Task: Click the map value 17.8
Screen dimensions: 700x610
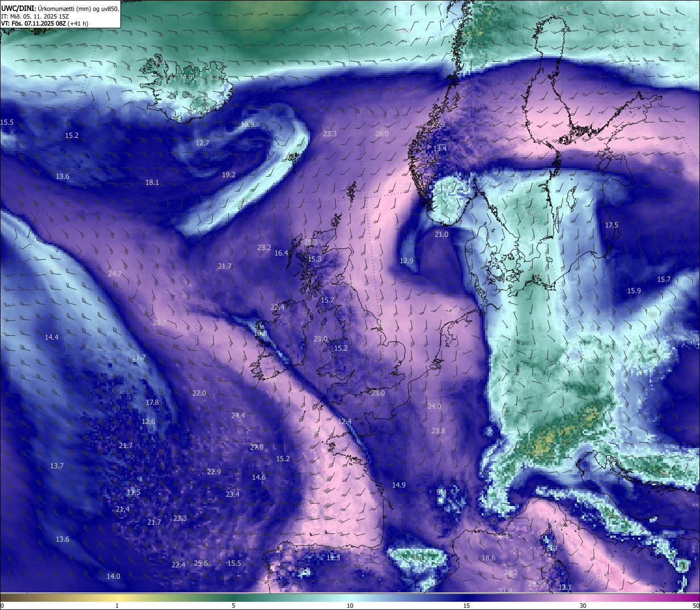Action: click(152, 402)
